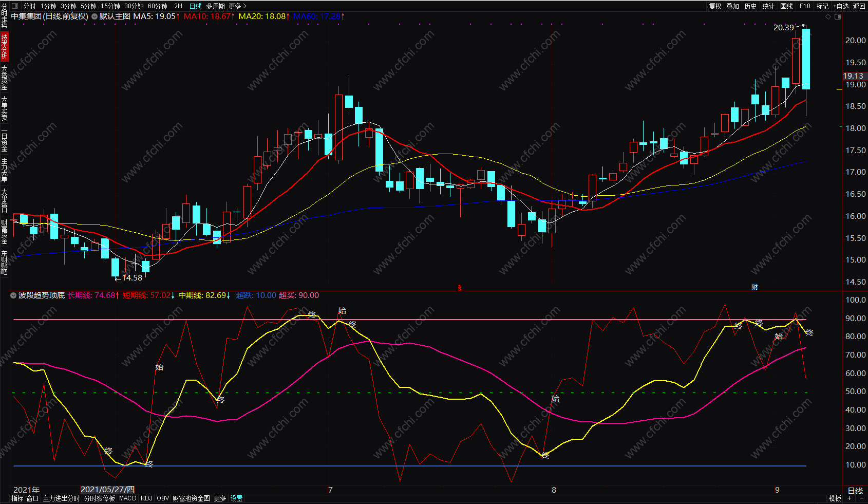This screenshot has height=504, width=868.
Task: Activate the 画线 drawing tool
Action: pyautogui.click(x=787, y=6)
